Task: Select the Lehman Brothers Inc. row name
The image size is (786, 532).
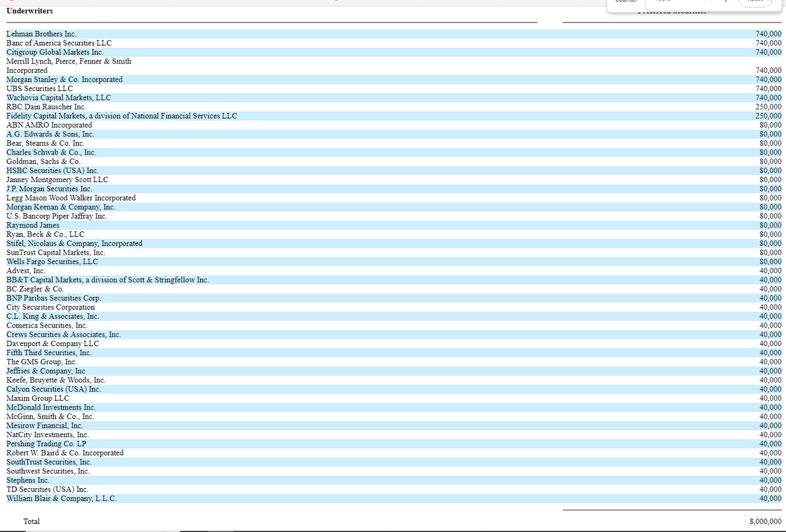Action: click(41, 33)
